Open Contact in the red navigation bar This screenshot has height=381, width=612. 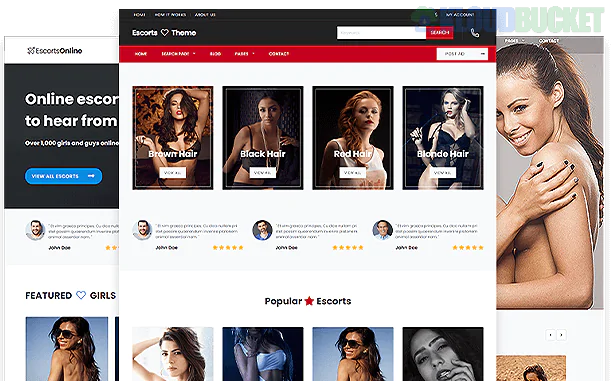click(x=279, y=54)
